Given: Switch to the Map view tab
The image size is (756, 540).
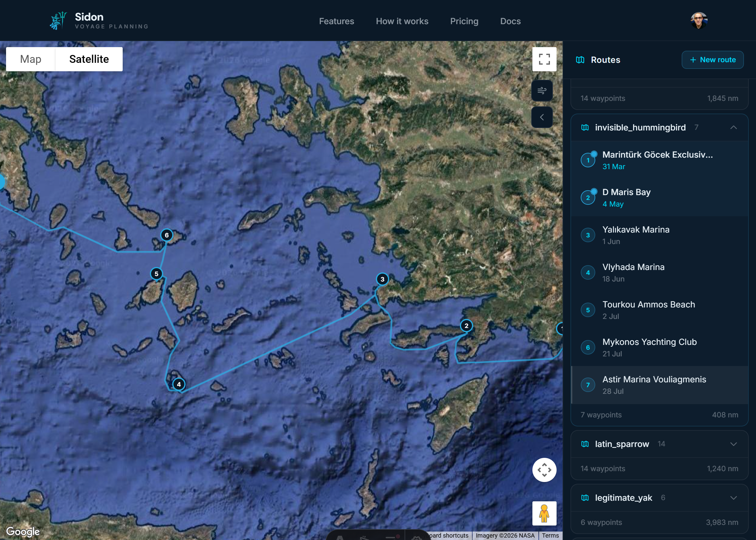Looking at the screenshot, I should (x=30, y=59).
